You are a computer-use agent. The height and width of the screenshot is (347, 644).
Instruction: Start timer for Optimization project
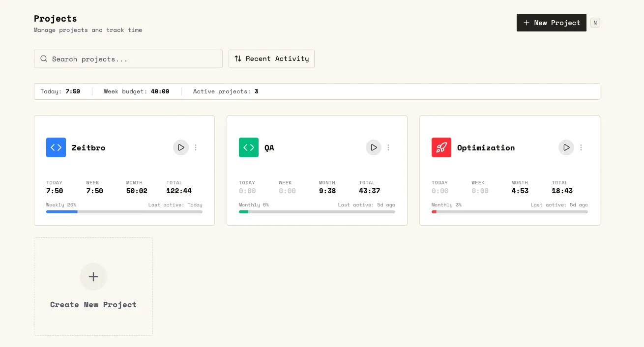coord(566,147)
